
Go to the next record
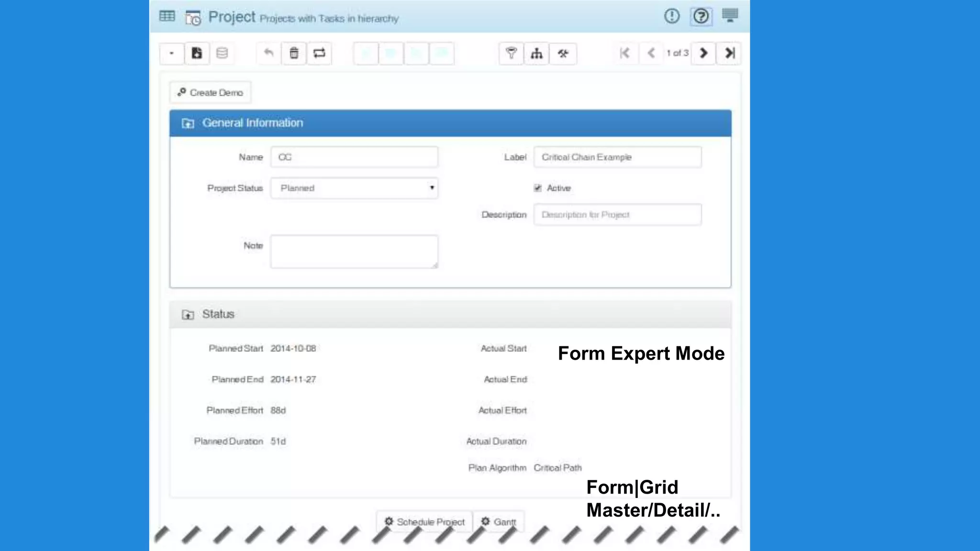703,53
